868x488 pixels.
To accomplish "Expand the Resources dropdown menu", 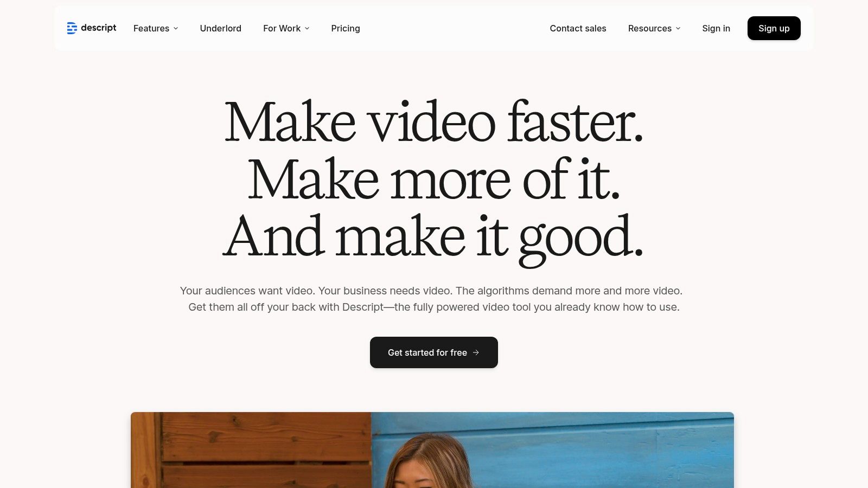I will pos(654,28).
